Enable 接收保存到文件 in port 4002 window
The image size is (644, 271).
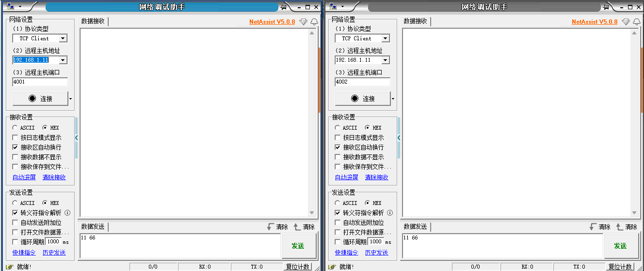point(338,167)
